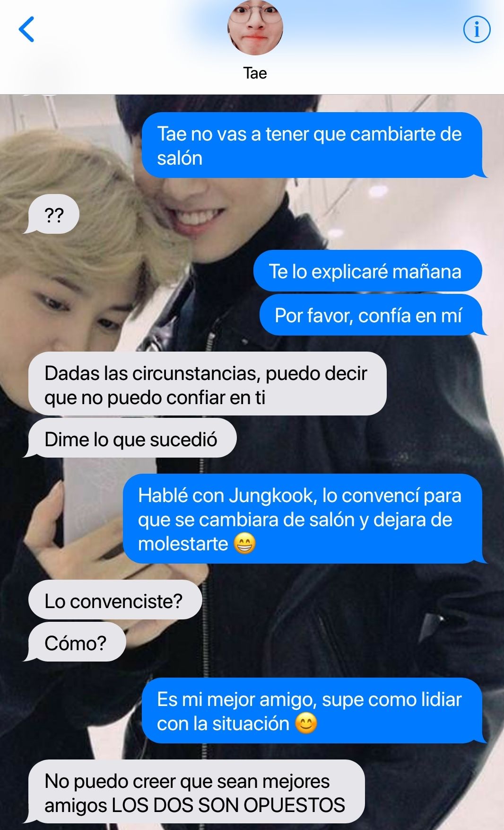Select the 'LOS DOS SON OPUESTOS' bubble
The height and width of the screenshot is (830, 504).
(x=195, y=792)
